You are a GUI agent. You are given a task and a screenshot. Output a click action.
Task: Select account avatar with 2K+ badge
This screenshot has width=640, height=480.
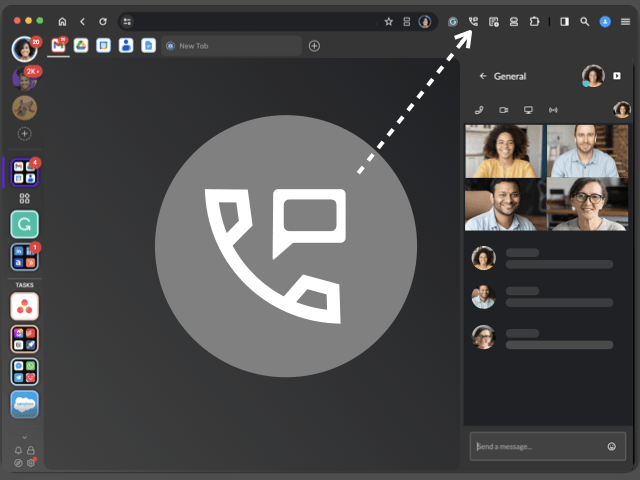coord(24,78)
